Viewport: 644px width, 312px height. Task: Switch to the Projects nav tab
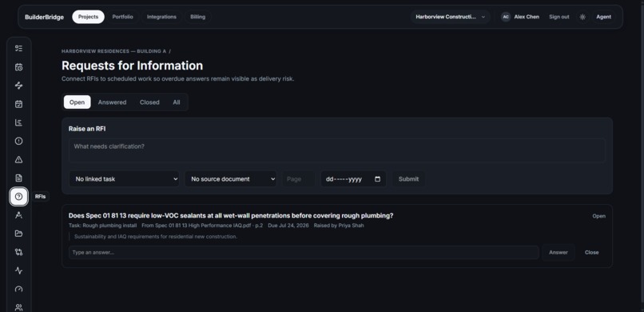89,17
